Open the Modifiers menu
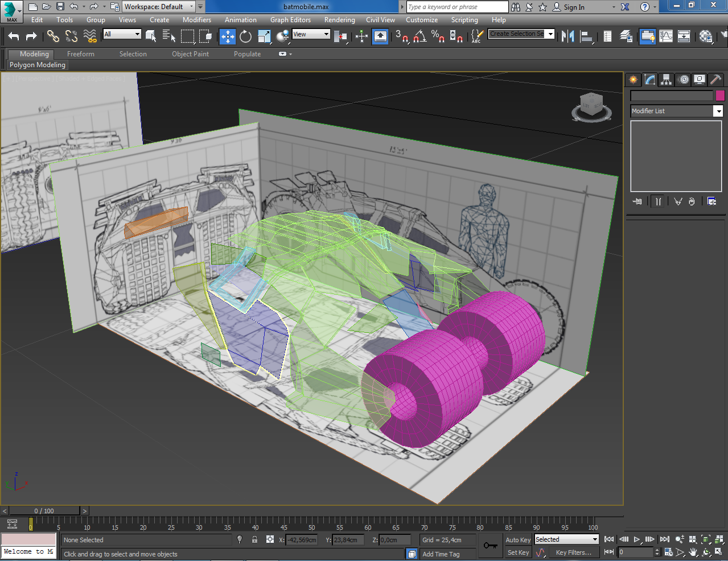 (197, 20)
